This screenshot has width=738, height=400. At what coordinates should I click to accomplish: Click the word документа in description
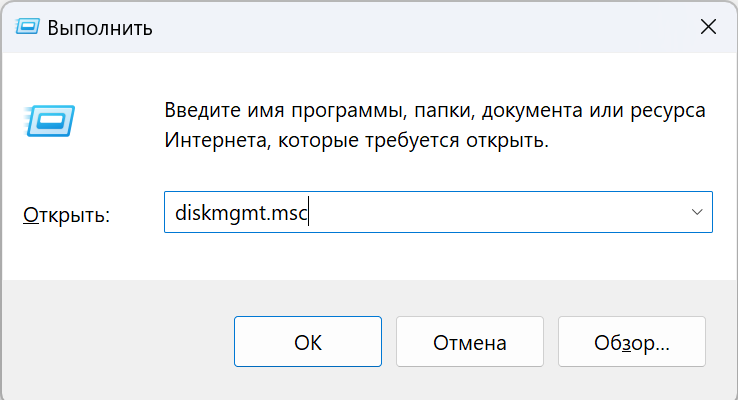click(x=539, y=110)
